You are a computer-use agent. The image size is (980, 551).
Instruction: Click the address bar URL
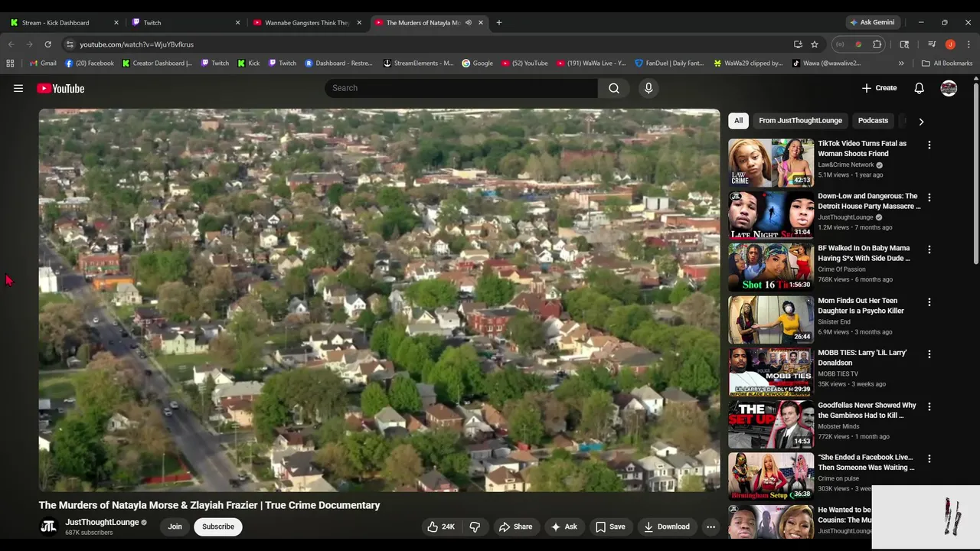tap(136, 44)
